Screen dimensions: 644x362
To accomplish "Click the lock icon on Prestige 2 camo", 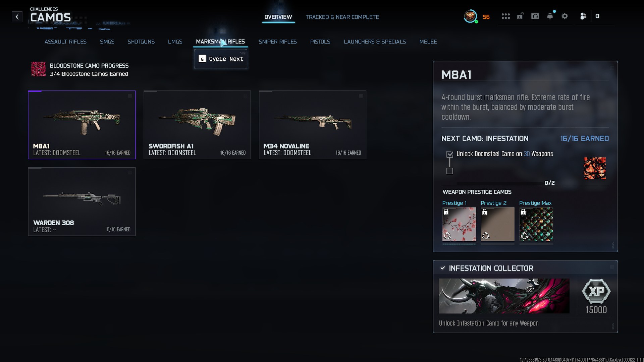I will point(485,212).
